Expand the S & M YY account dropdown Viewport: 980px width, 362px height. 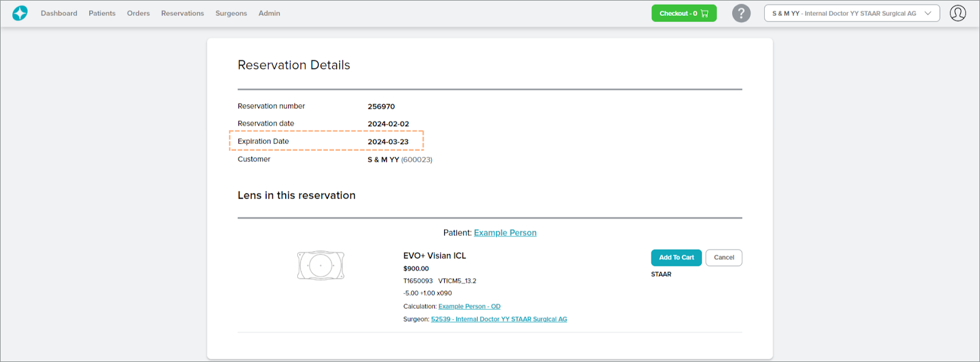click(x=851, y=13)
